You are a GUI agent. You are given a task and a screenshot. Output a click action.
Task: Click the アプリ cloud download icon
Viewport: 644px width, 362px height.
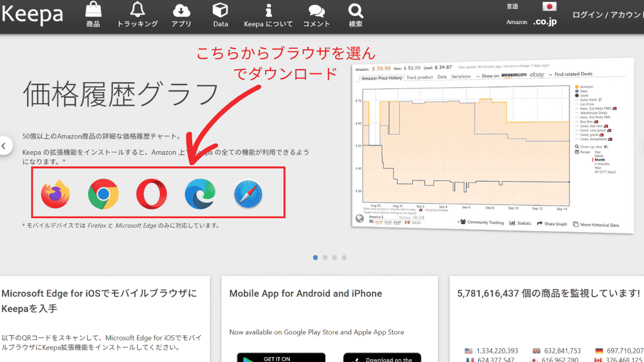coord(181,15)
